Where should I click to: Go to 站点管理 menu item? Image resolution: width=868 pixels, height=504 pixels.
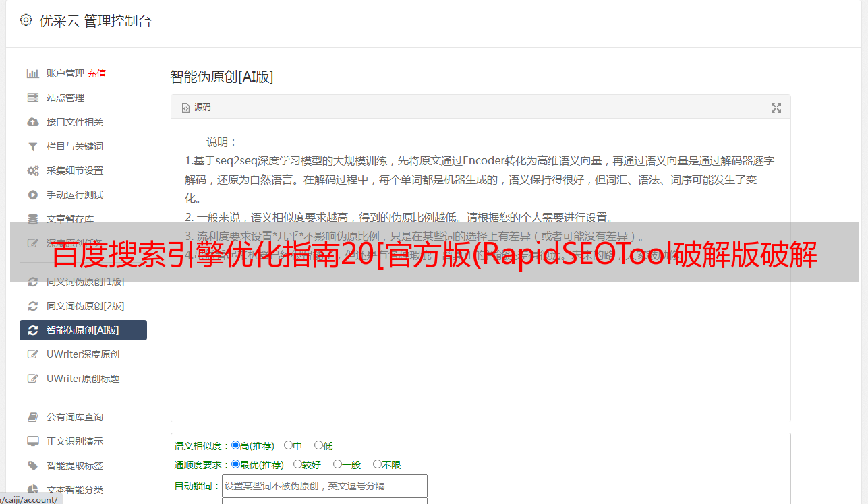click(x=65, y=98)
